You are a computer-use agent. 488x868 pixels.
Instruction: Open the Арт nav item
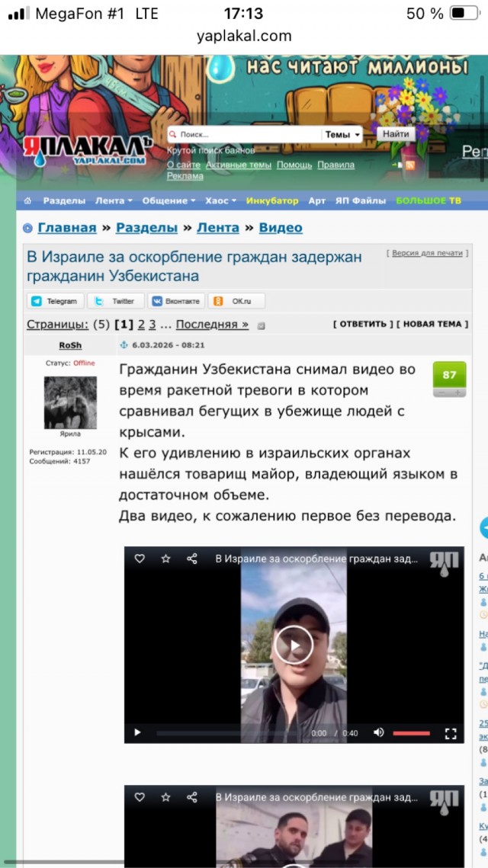click(x=317, y=201)
